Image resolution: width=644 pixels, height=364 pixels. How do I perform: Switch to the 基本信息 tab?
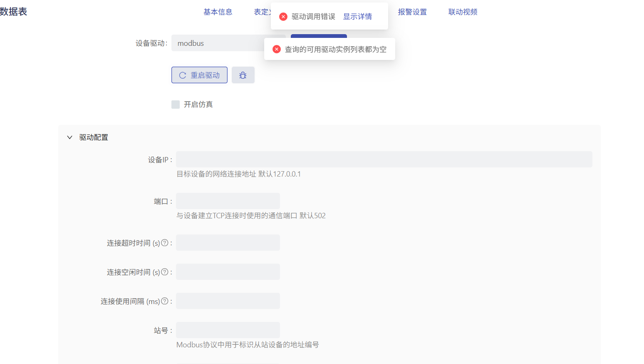pyautogui.click(x=218, y=12)
